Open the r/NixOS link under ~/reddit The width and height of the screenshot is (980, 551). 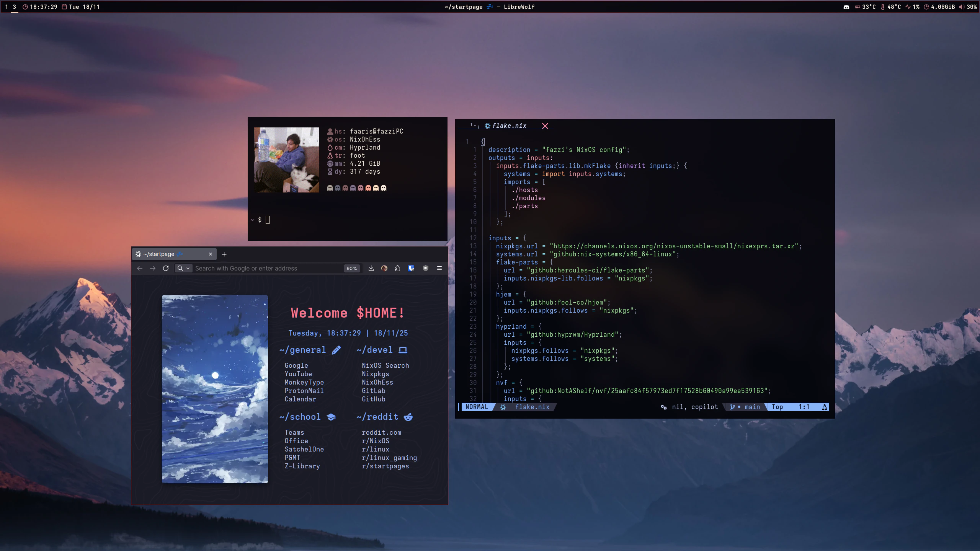[x=376, y=441]
